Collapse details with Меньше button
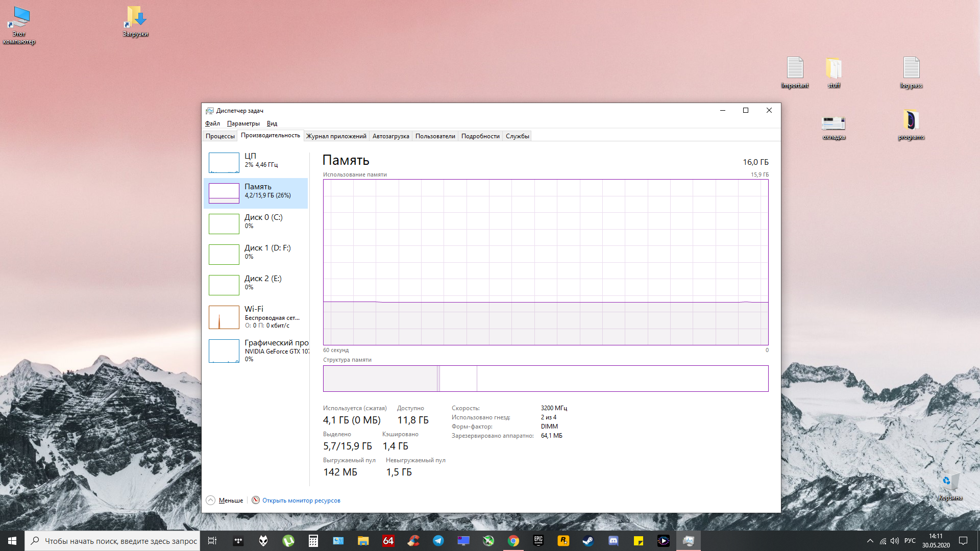The height and width of the screenshot is (551, 980). (x=225, y=500)
